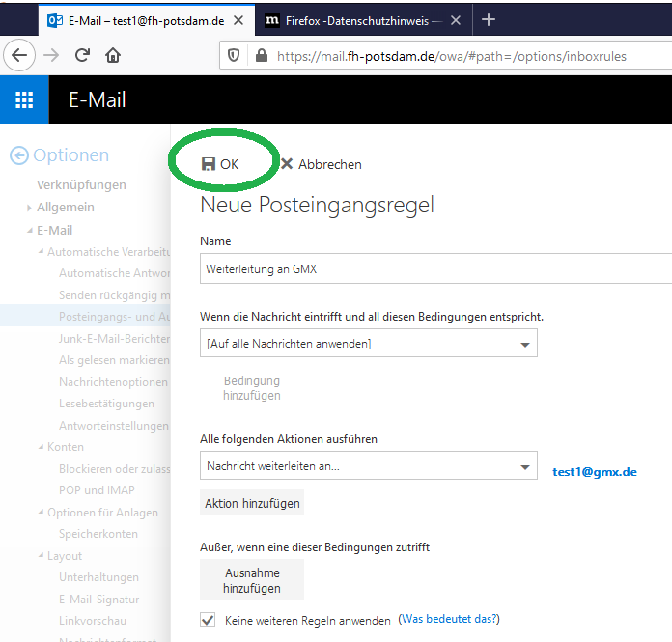Image resolution: width=672 pixels, height=642 pixels.
Task: Click the OK save button
Action: pos(220,164)
